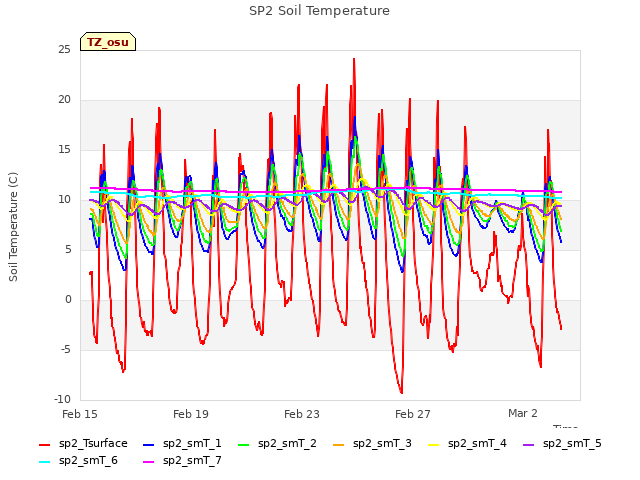Click the TZ_osu annotation label
The height and width of the screenshot is (480, 640).
coord(108,42)
